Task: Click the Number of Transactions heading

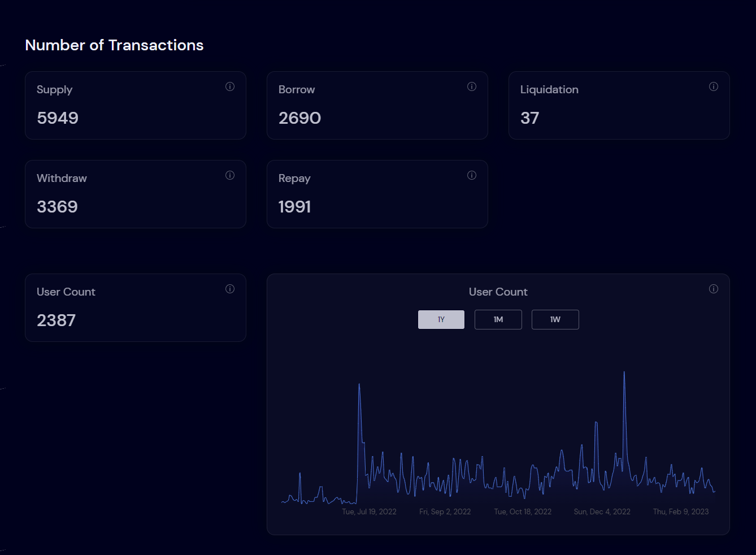Action: [114, 45]
